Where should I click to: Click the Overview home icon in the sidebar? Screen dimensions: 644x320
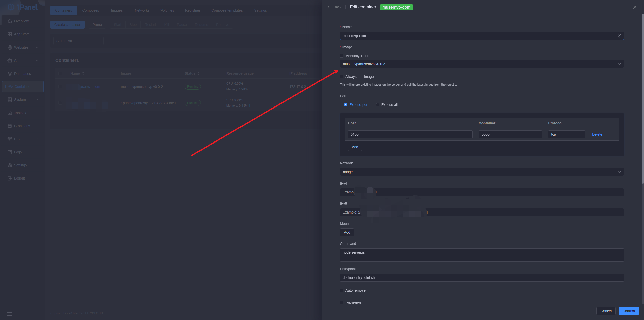coord(10,21)
